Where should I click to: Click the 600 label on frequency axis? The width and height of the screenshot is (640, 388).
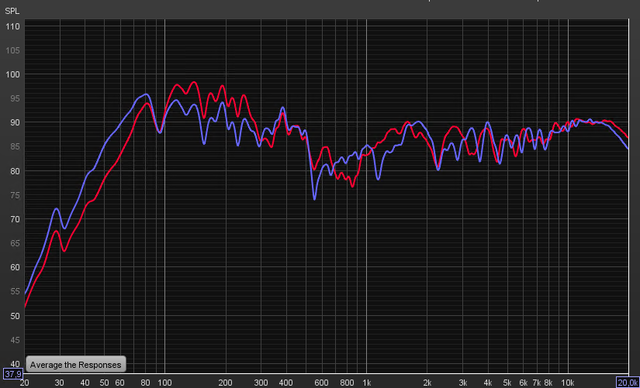[322, 383]
